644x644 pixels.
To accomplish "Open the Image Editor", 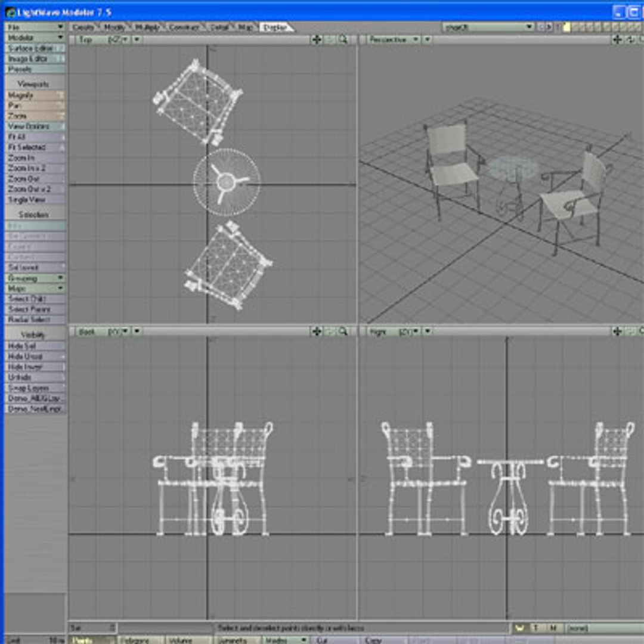I will coord(35,58).
